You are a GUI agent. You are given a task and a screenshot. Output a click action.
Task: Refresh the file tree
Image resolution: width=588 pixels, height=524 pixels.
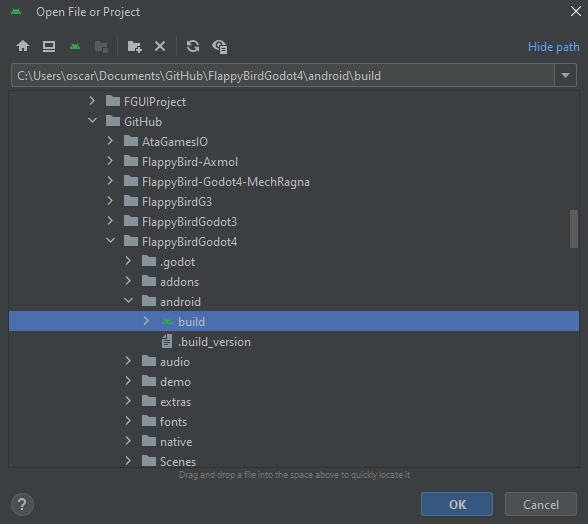coord(193,46)
